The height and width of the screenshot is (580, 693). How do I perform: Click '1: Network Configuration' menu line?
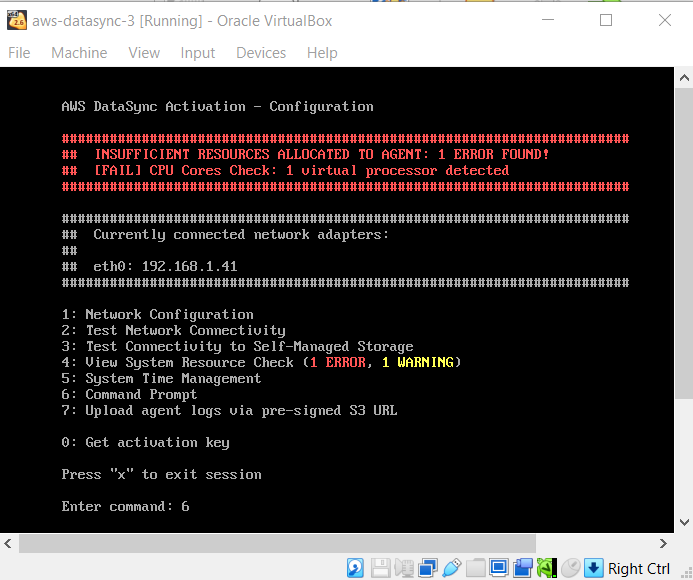pyautogui.click(x=157, y=314)
